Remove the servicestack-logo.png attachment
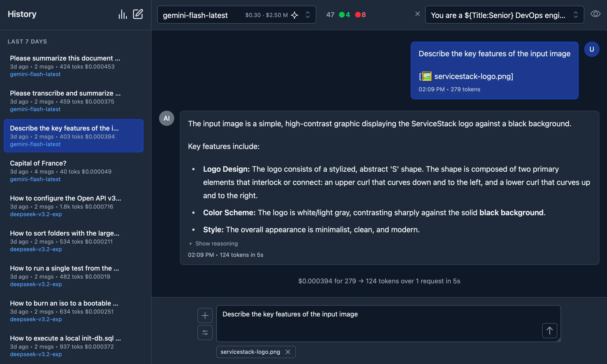Screen dimensions: 607x364 click(x=288, y=352)
